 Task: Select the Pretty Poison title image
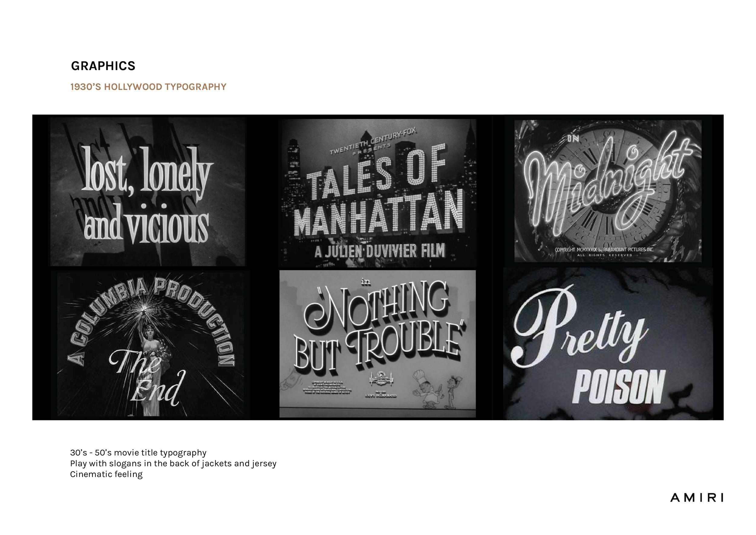coord(608,343)
